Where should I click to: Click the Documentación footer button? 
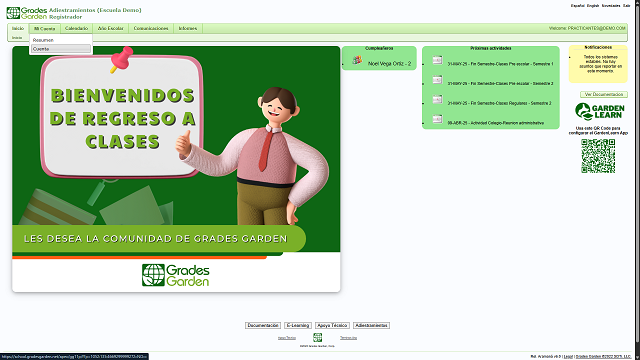coord(263,325)
